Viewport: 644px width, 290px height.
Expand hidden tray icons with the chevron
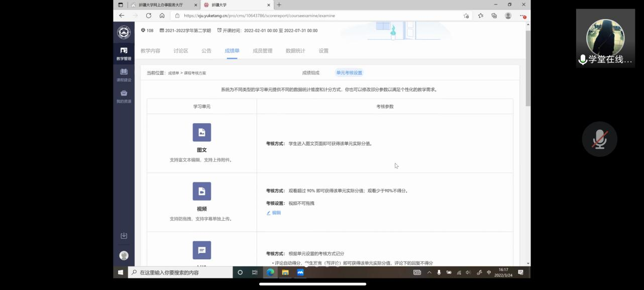point(428,272)
